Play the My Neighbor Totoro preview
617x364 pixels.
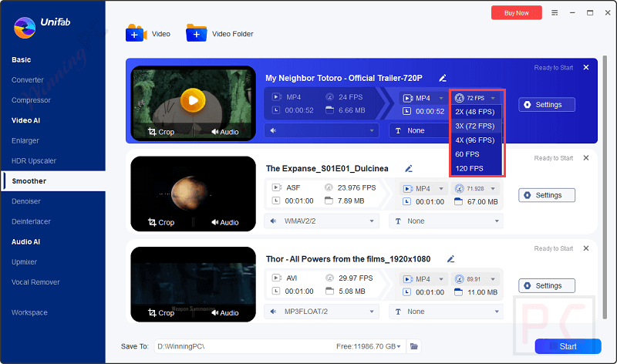pyautogui.click(x=193, y=100)
